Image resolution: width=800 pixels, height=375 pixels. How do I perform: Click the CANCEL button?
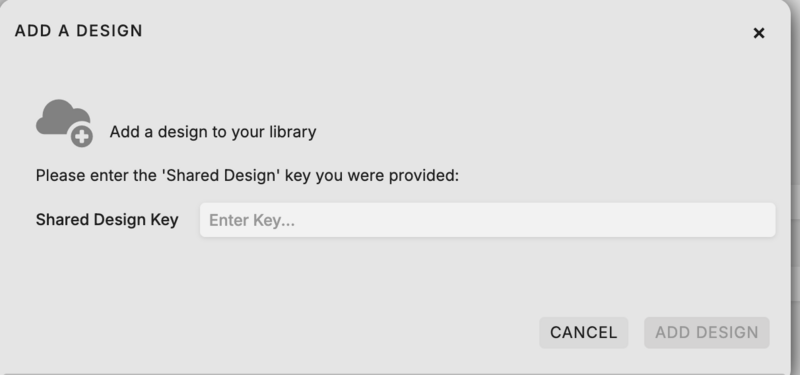[583, 333]
